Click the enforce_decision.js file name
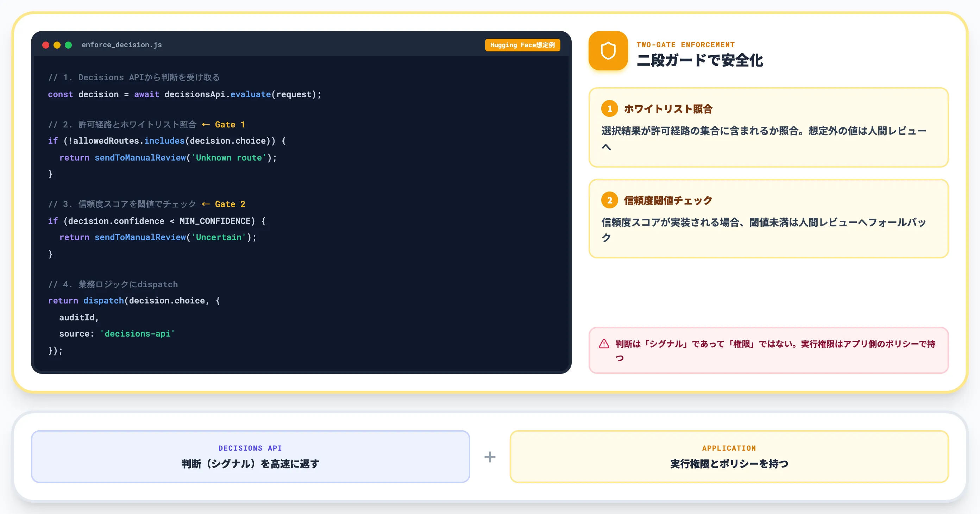Viewport: 980px width, 514px height. (122, 45)
